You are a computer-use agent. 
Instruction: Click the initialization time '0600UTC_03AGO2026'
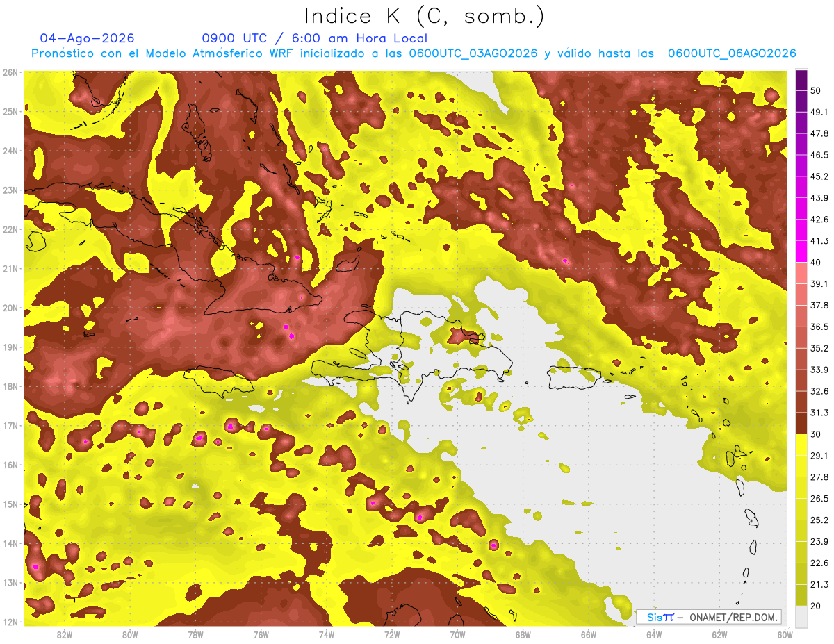tap(473, 53)
